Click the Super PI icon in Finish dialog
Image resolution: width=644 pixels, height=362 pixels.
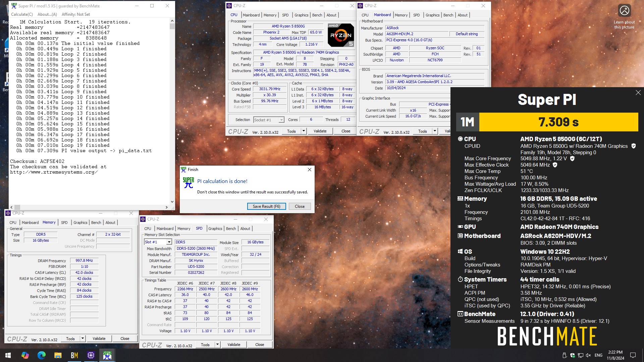[x=188, y=183]
